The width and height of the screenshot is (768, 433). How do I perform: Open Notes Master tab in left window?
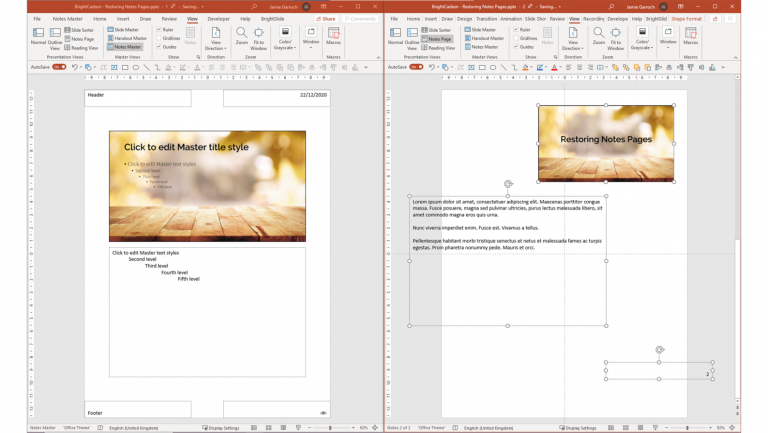coord(68,19)
